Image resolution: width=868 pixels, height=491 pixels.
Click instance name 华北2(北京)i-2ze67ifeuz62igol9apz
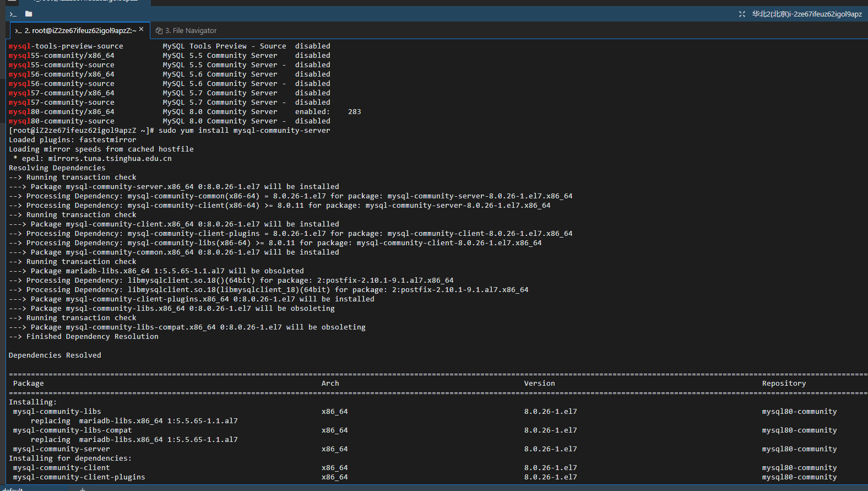click(807, 14)
